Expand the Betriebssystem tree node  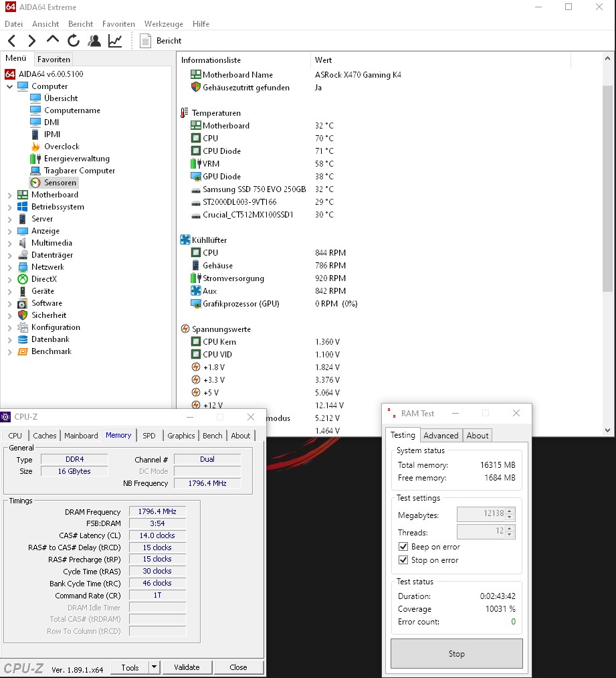pos(9,207)
